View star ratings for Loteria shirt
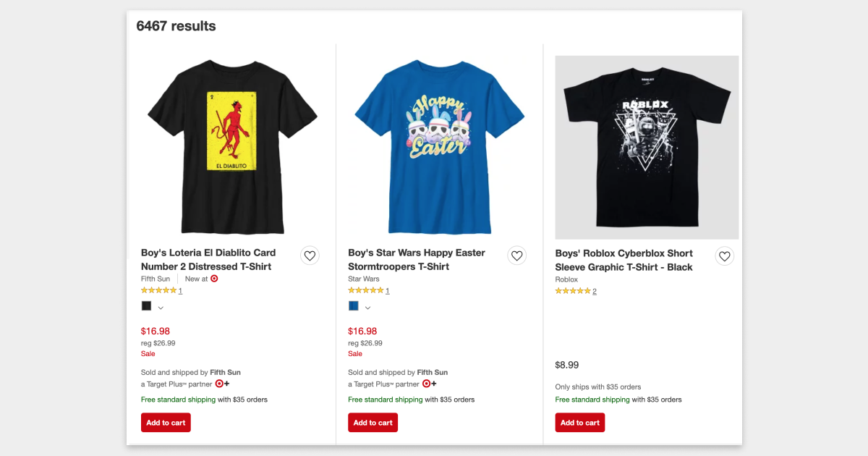The image size is (868, 456). [158, 290]
